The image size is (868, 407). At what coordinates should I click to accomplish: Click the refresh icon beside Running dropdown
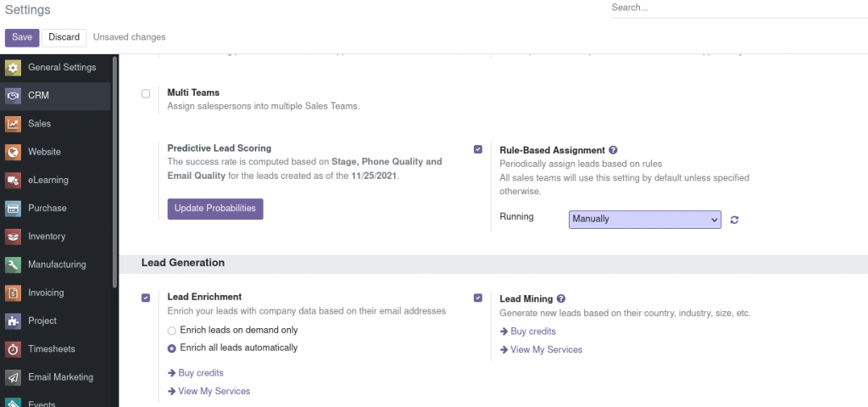(x=735, y=220)
